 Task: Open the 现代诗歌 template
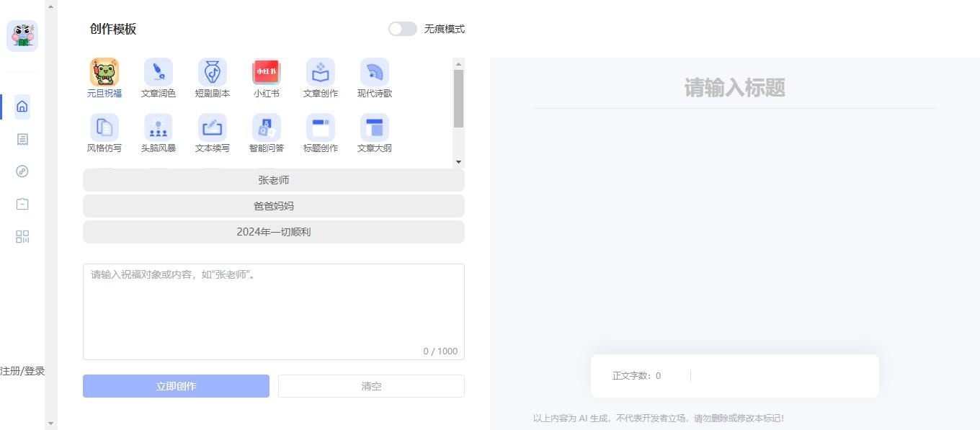coord(375,72)
